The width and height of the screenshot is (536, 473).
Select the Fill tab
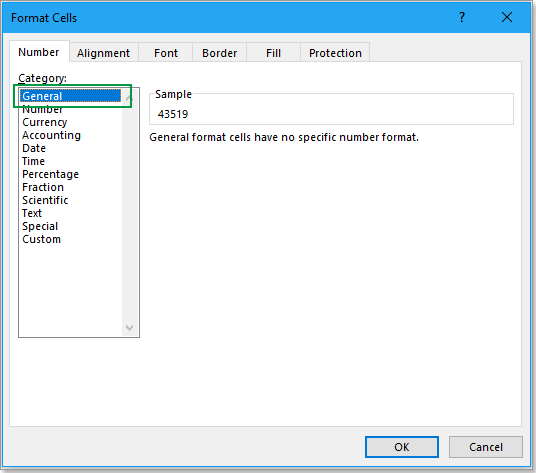273,53
